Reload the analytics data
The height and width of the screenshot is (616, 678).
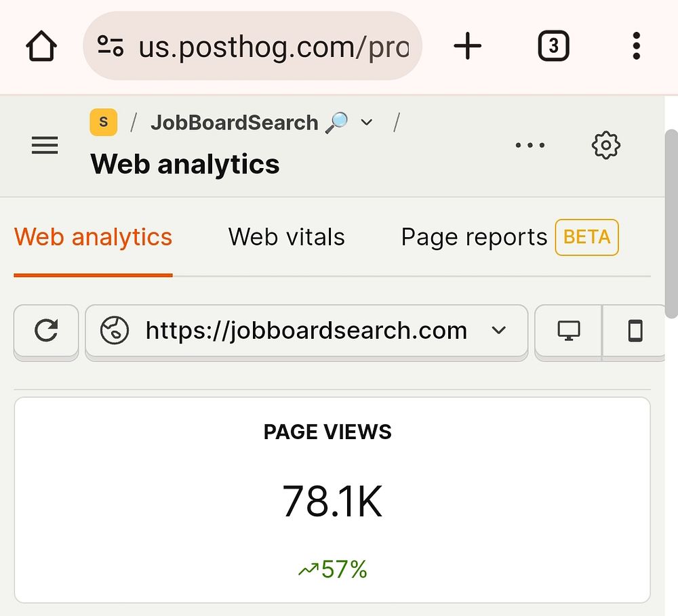coord(46,331)
